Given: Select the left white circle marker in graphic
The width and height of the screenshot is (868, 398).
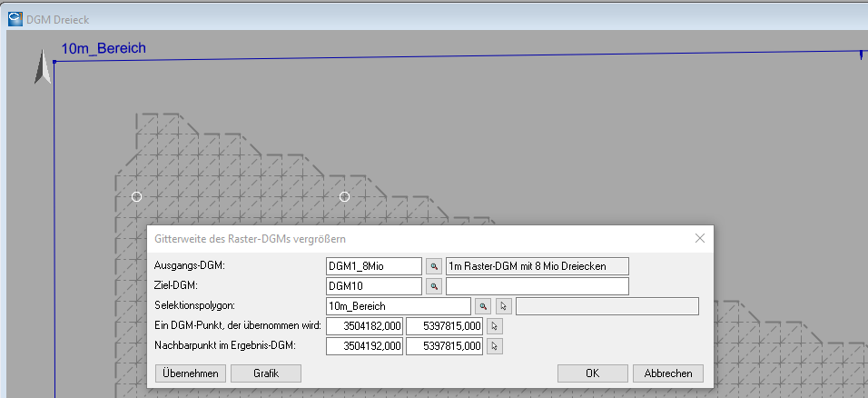Looking at the screenshot, I should coord(137,197).
